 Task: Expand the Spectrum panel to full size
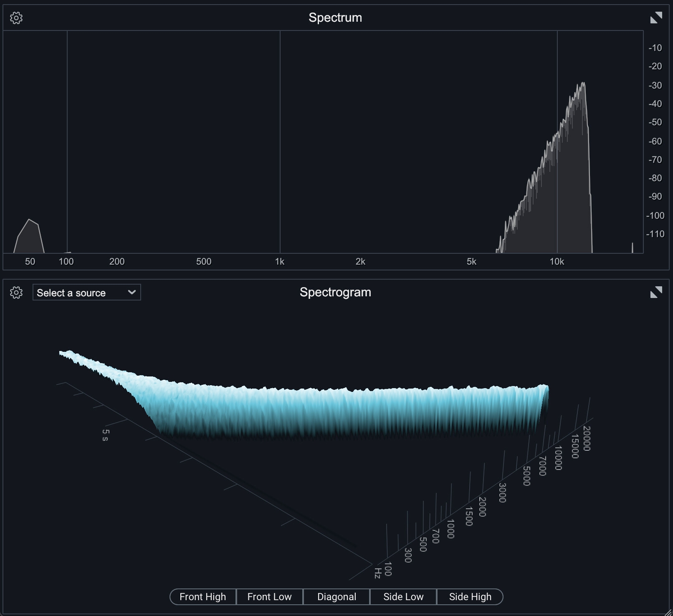pos(656,18)
